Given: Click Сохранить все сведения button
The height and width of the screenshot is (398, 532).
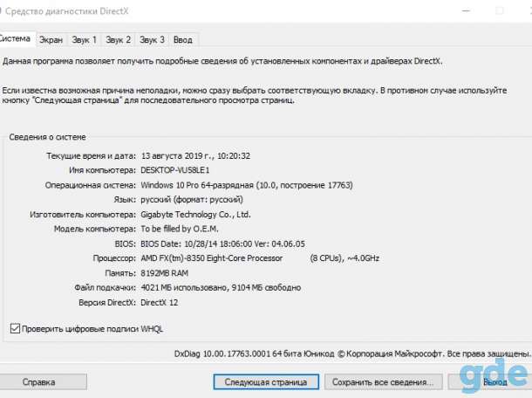Looking at the screenshot, I should point(384,382).
